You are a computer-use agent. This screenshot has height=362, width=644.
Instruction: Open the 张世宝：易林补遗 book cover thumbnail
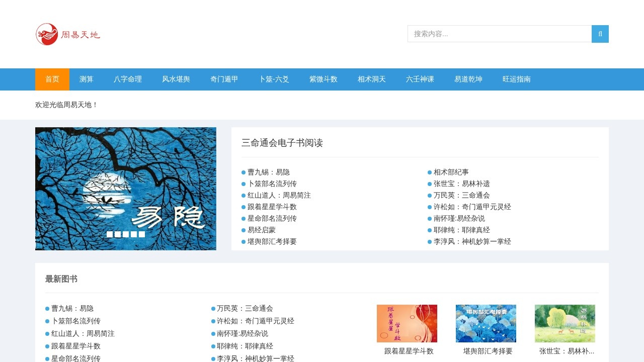click(x=565, y=323)
